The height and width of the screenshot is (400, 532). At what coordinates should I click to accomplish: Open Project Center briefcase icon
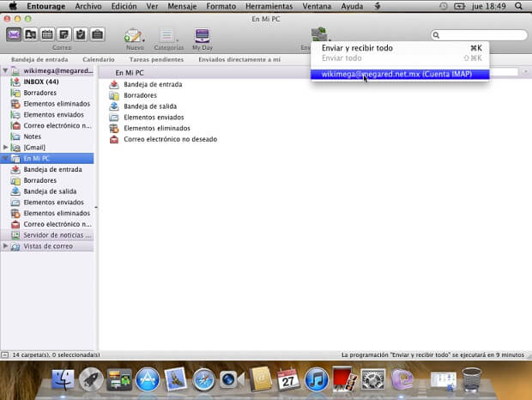click(x=97, y=34)
